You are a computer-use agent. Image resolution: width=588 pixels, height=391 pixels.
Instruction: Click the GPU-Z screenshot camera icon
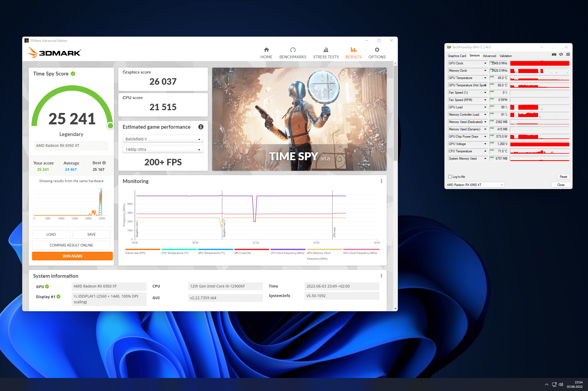tap(554, 55)
